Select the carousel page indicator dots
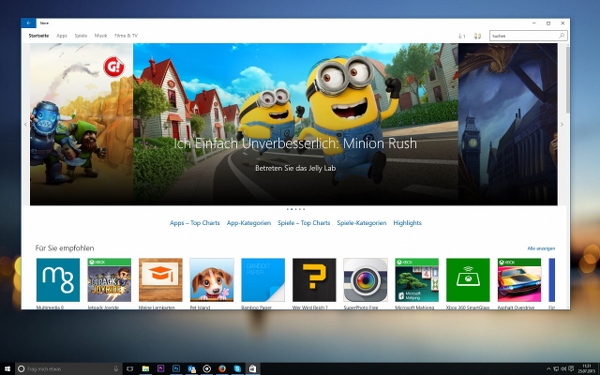This screenshot has height=375, width=600. 295,209
